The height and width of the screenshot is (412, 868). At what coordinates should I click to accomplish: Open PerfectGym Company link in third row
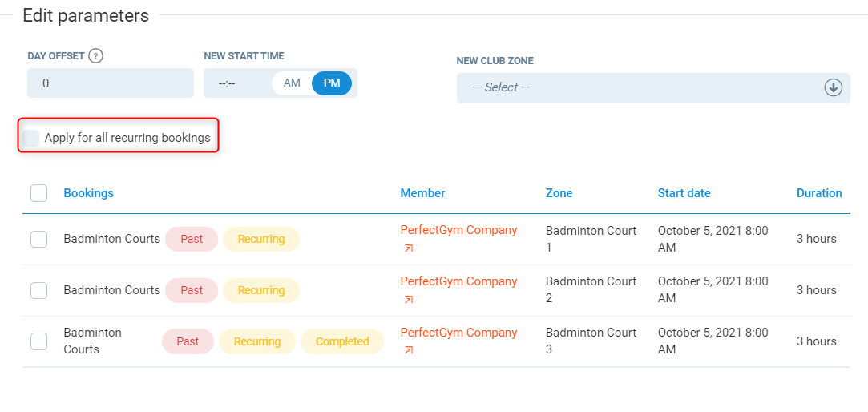click(x=458, y=333)
